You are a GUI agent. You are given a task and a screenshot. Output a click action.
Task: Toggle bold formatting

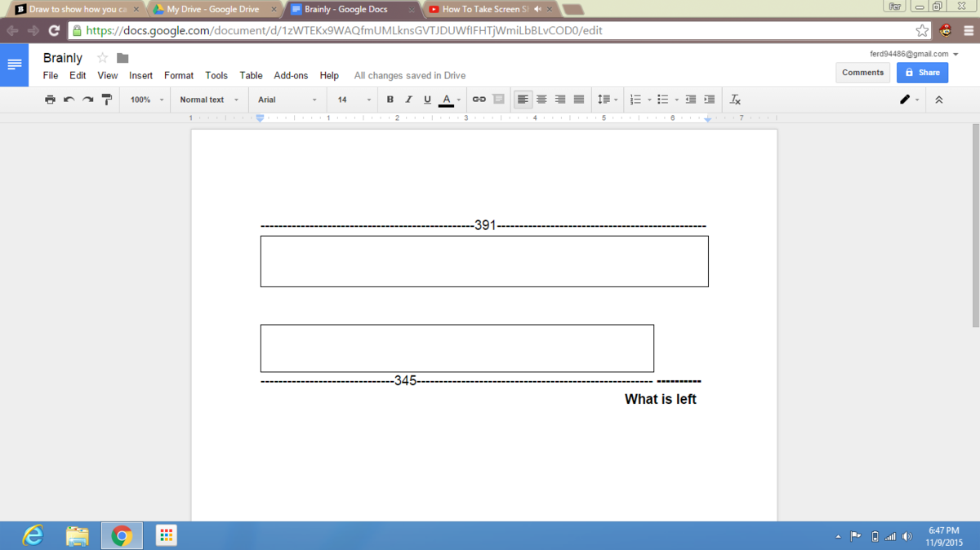[x=390, y=100]
